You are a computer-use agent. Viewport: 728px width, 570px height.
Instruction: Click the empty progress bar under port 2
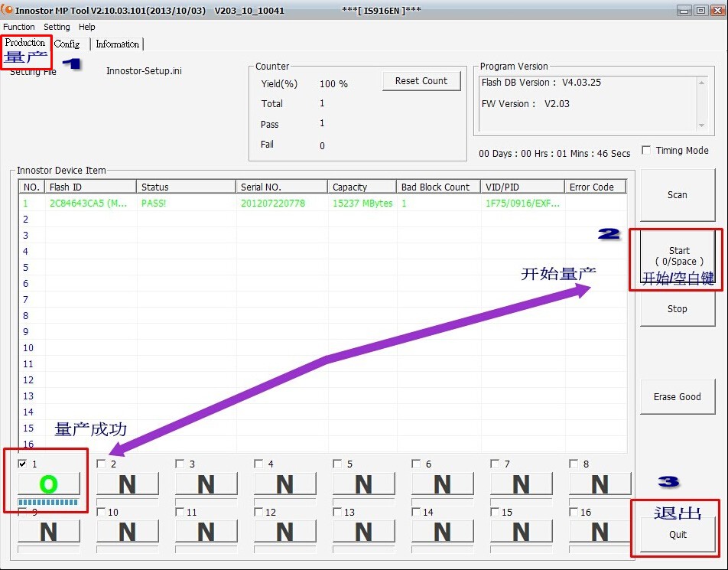coord(127,502)
